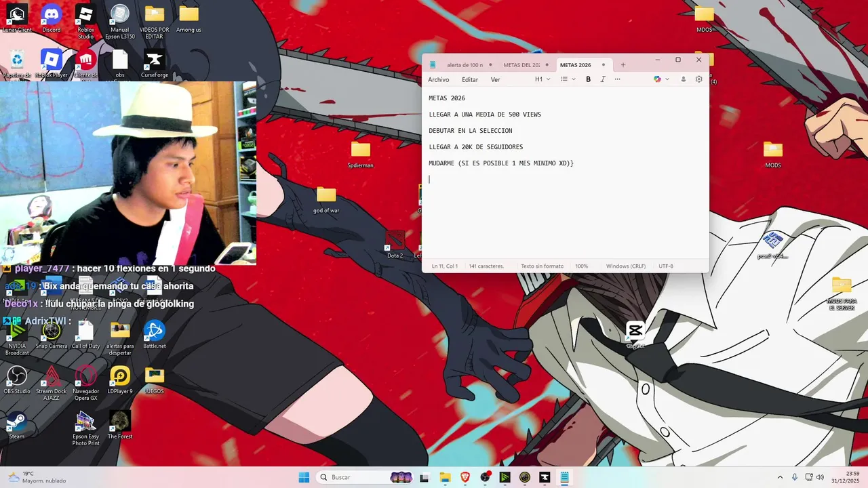
Task: Click the line 'LLEGAR A 20K DE SEGUIDORES'
Action: coord(476,147)
